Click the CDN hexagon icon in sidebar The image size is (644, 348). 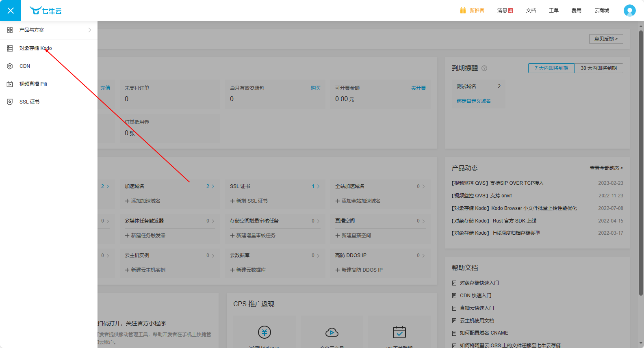coord(10,66)
